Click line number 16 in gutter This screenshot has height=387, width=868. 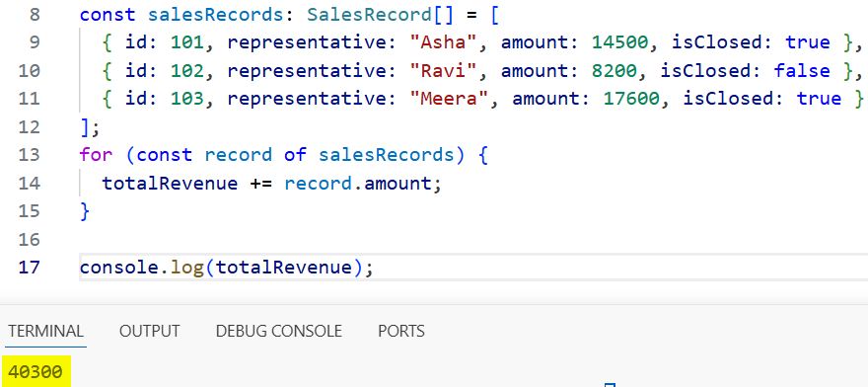[29, 240]
